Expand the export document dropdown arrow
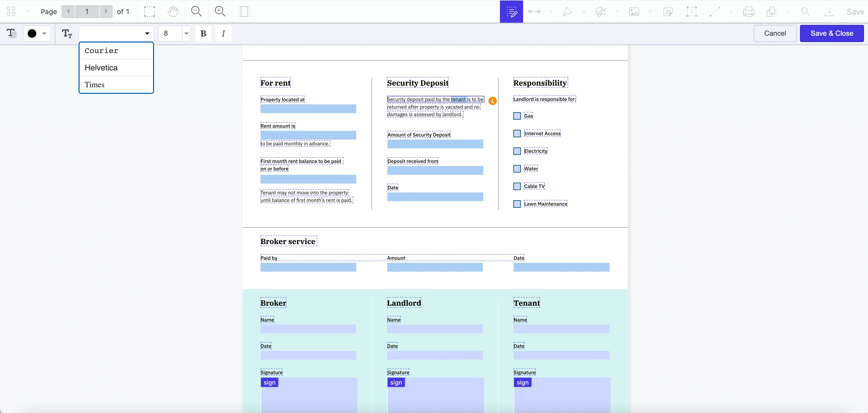The image size is (868, 413). [x=787, y=11]
